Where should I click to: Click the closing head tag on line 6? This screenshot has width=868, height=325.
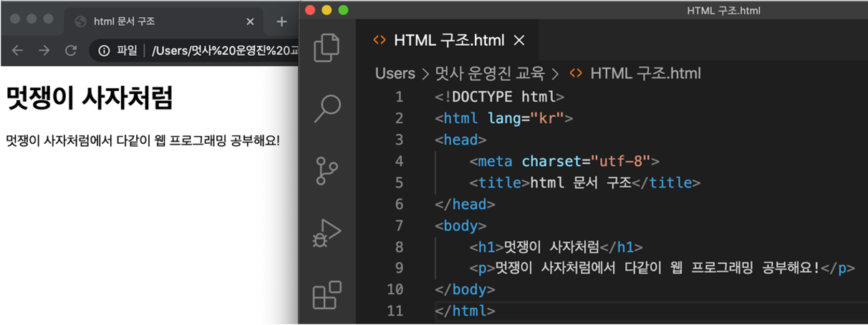(465, 204)
